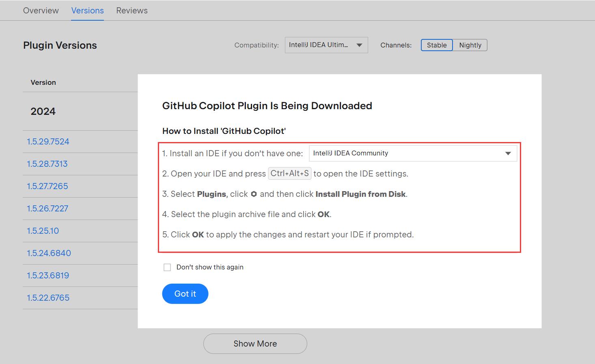Screen dimensions: 595x364
Task: Open version 1.5.22.6765
Action: click(48, 298)
